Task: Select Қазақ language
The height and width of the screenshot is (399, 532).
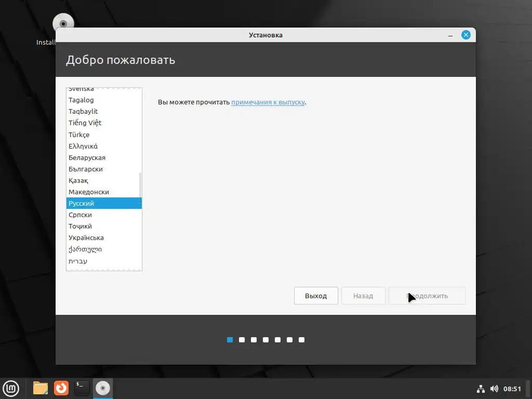Action: point(104,181)
